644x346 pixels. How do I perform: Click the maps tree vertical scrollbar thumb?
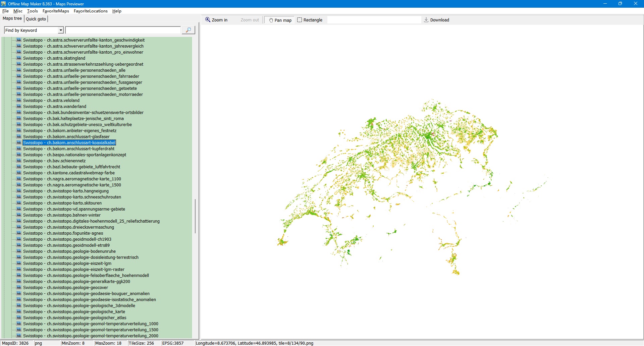(x=195, y=216)
